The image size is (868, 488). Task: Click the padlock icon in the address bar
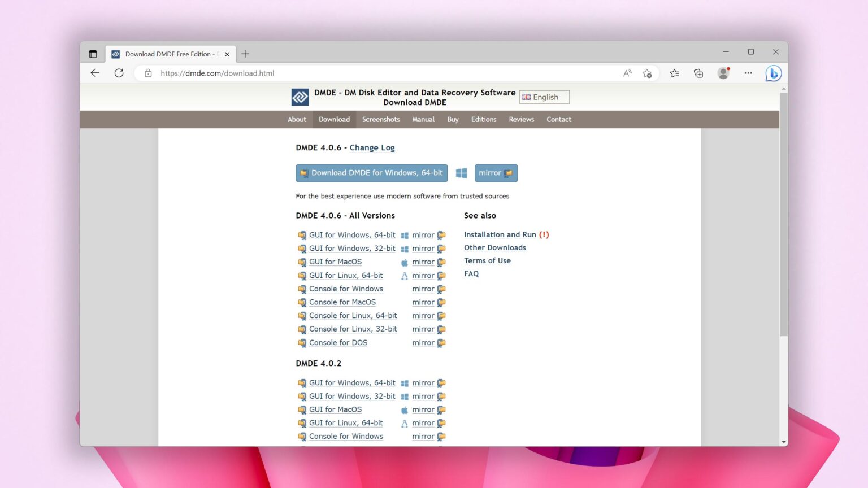click(148, 73)
